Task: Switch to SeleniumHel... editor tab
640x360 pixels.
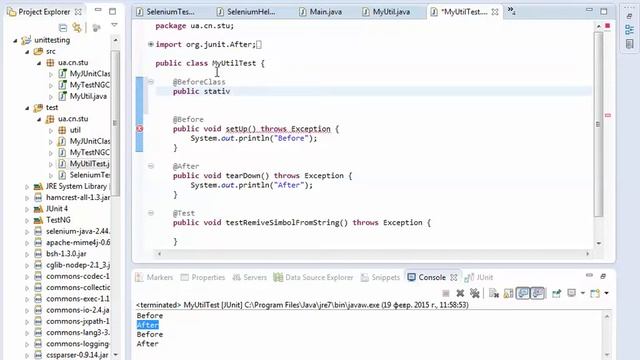Action: 246,12
